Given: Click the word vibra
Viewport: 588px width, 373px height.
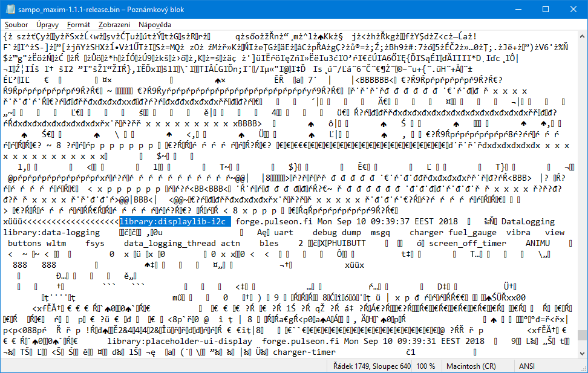Looking at the screenshot, I should click(518, 232).
